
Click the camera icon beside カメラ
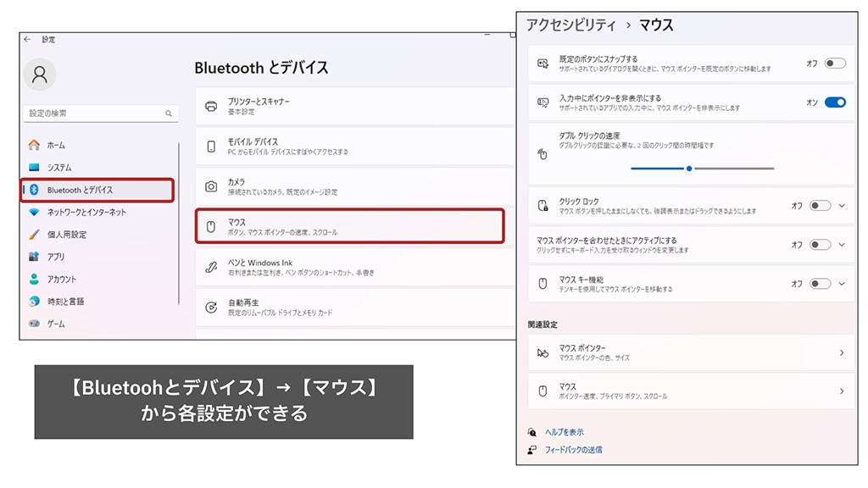coord(211,186)
